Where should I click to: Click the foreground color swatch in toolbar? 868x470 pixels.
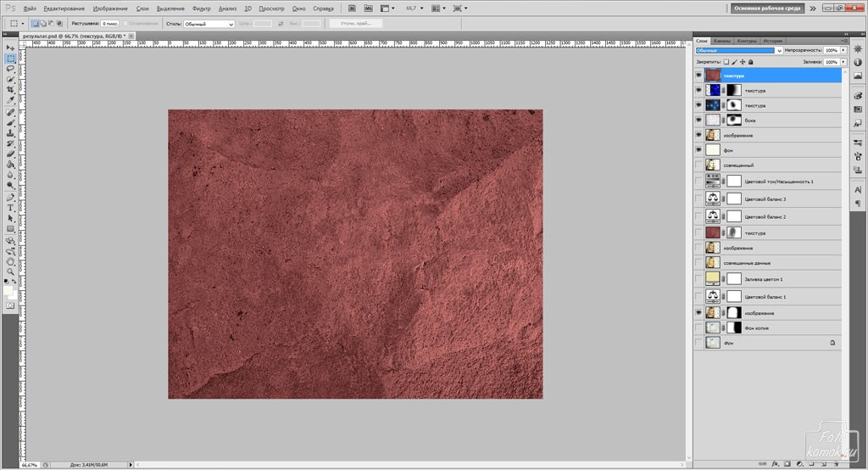click(8, 289)
